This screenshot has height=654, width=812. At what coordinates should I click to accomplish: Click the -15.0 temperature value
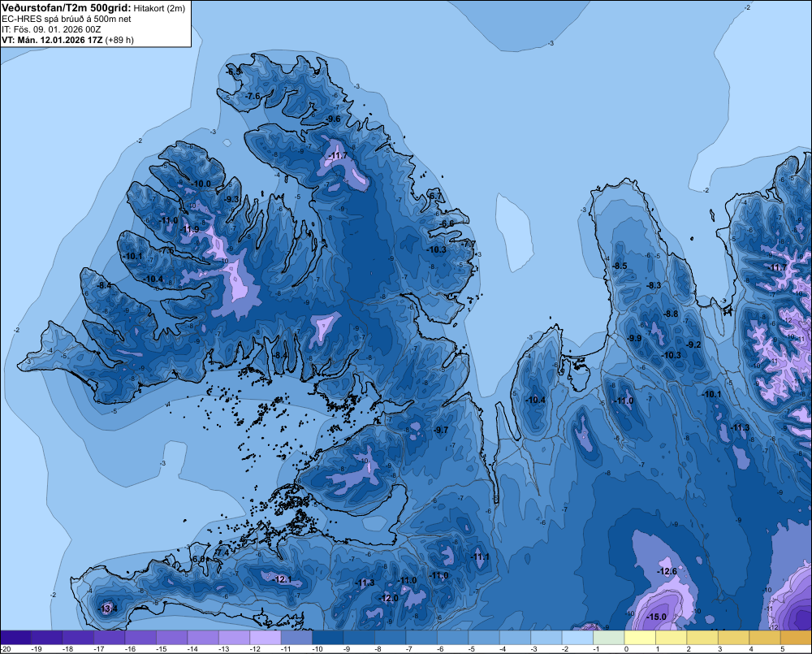tap(657, 617)
